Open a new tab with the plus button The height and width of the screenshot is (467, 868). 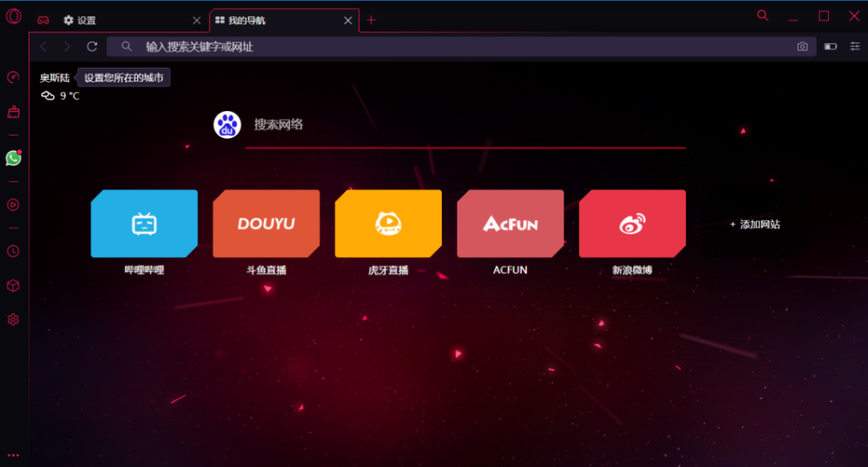[372, 21]
